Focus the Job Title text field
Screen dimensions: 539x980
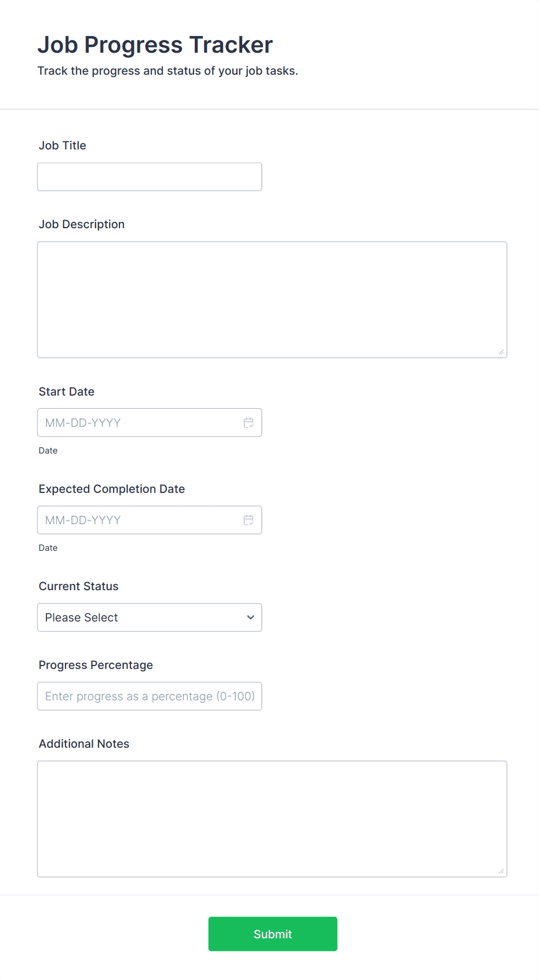point(150,177)
